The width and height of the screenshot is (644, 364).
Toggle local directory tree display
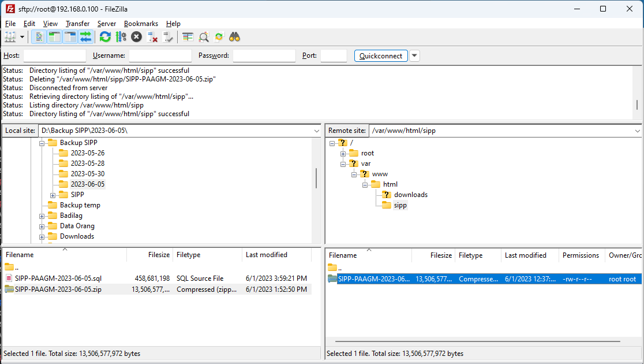click(54, 37)
